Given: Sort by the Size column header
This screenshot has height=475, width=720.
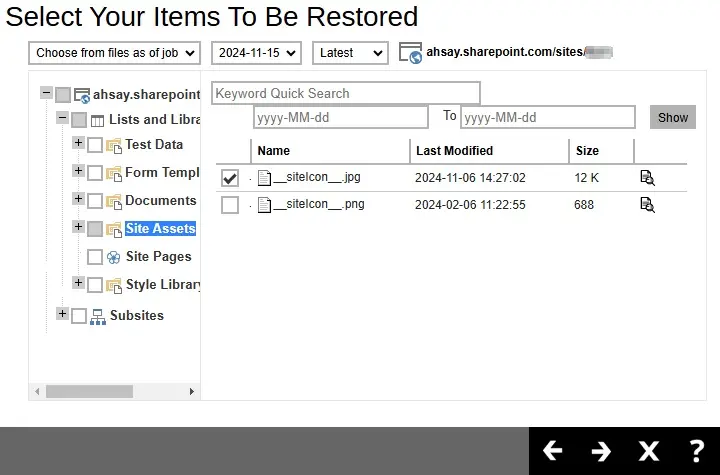Looking at the screenshot, I should [x=587, y=151].
